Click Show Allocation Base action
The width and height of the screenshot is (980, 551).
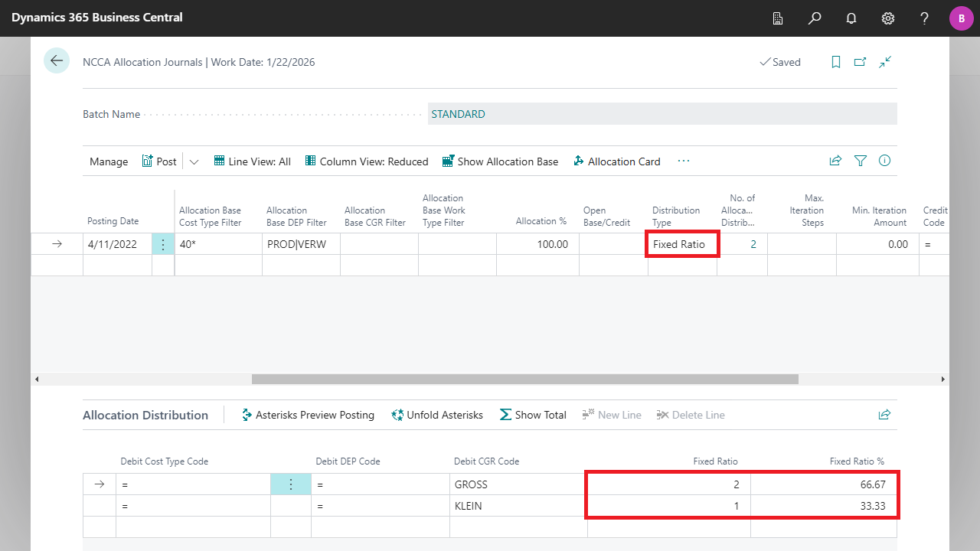(x=500, y=161)
